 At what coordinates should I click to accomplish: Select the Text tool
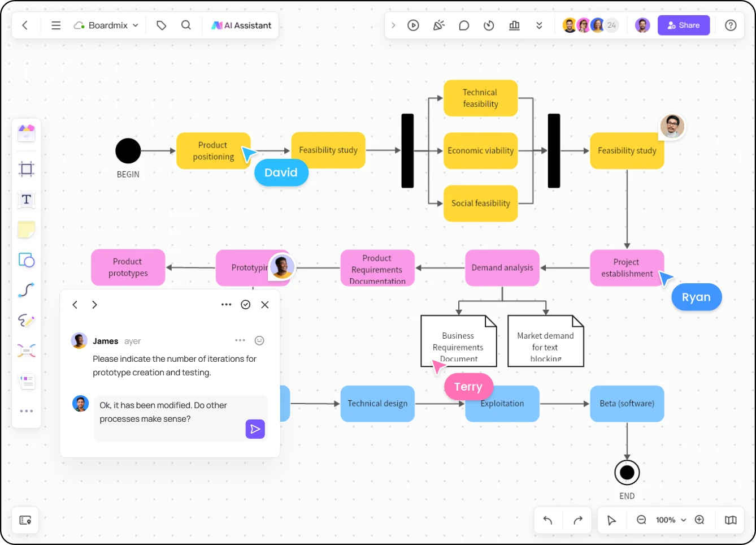(x=27, y=200)
